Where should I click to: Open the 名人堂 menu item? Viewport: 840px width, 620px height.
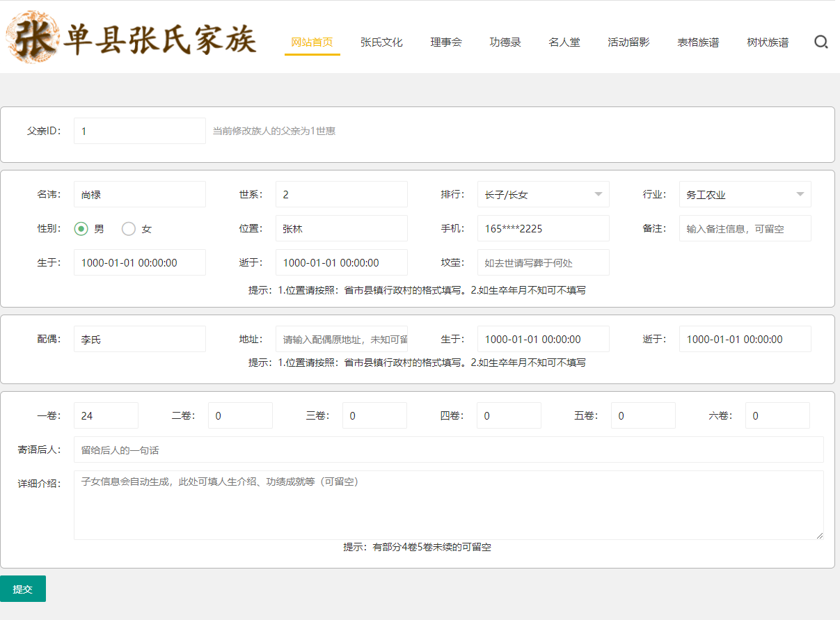pos(564,42)
